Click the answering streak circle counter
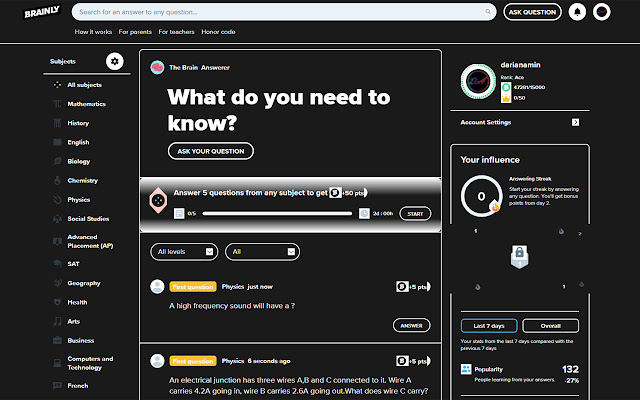This screenshot has height=400, width=640. pos(481,196)
